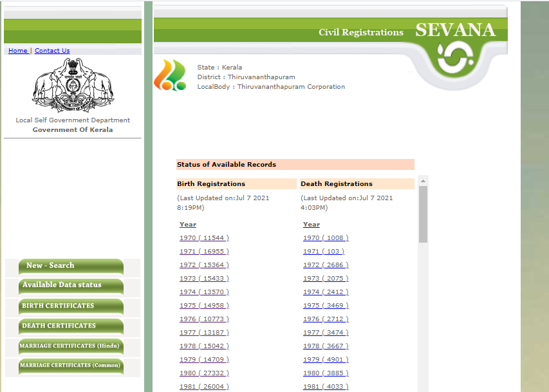Open the Contact Us page
The image size is (549, 392).
[52, 50]
